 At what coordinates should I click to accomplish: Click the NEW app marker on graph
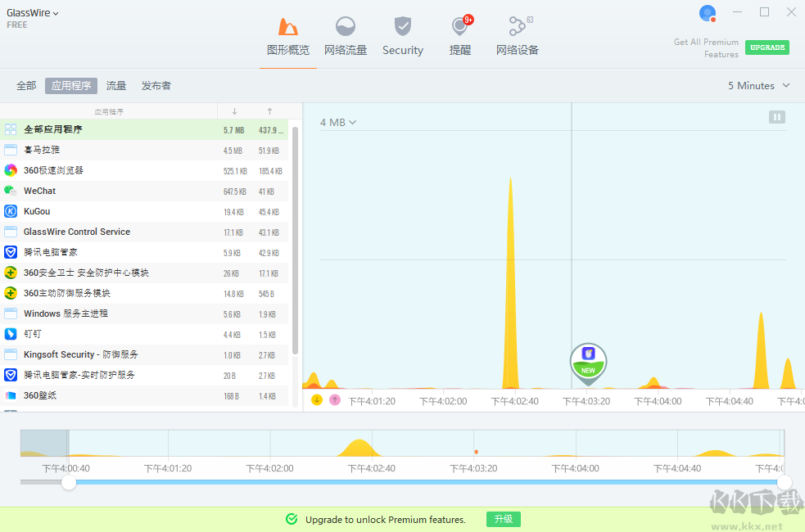pos(588,361)
